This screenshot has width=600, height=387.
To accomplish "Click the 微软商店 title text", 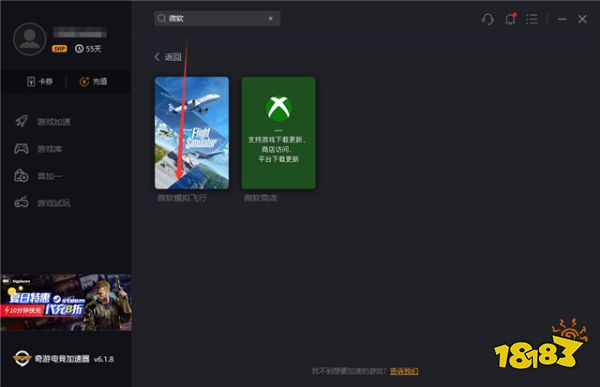I will point(261,198).
